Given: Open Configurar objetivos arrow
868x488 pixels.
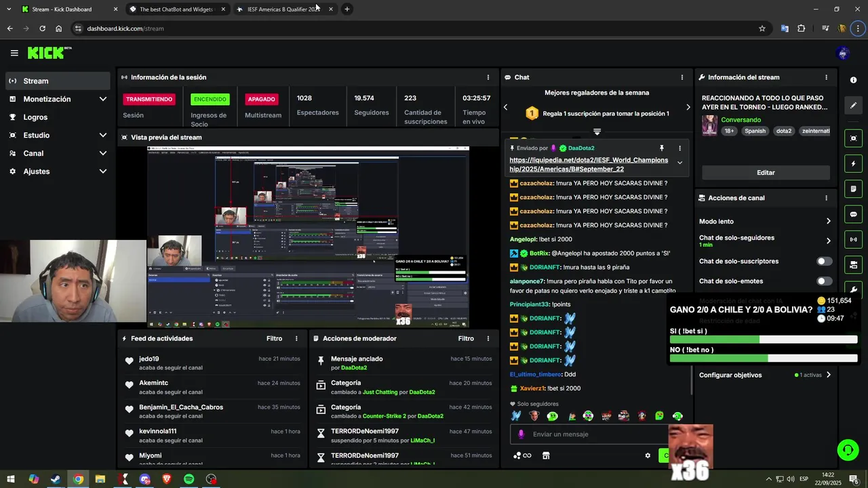Looking at the screenshot, I should point(828,375).
